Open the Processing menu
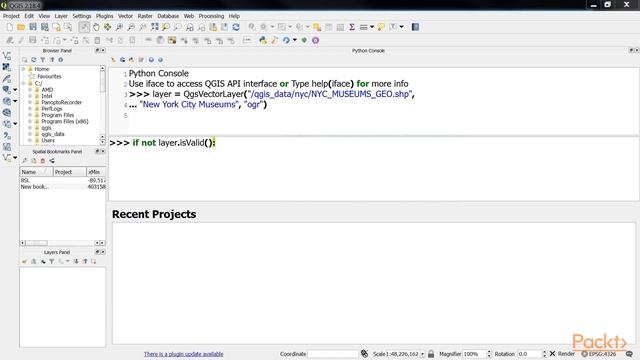 211,16
